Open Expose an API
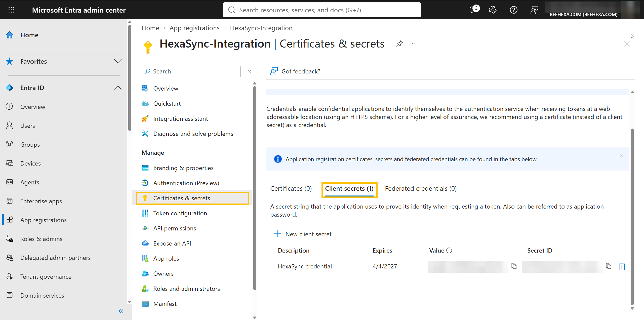 click(172, 244)
